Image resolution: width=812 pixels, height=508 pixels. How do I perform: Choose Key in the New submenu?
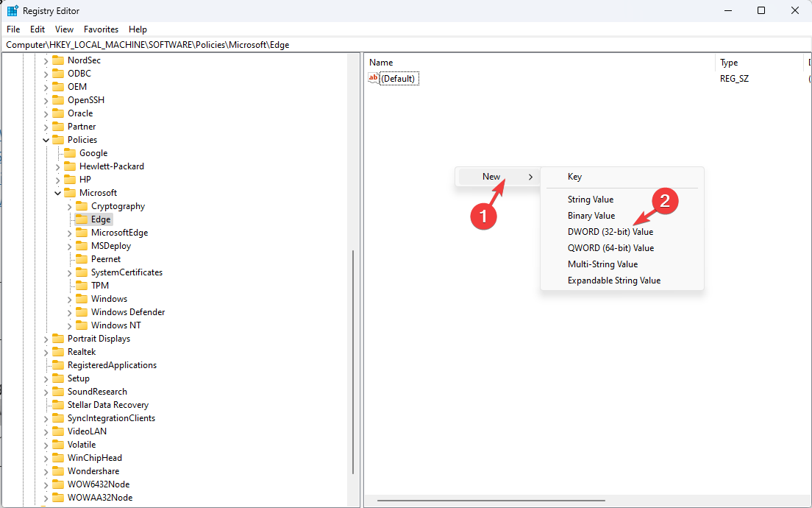click(574, 177)
